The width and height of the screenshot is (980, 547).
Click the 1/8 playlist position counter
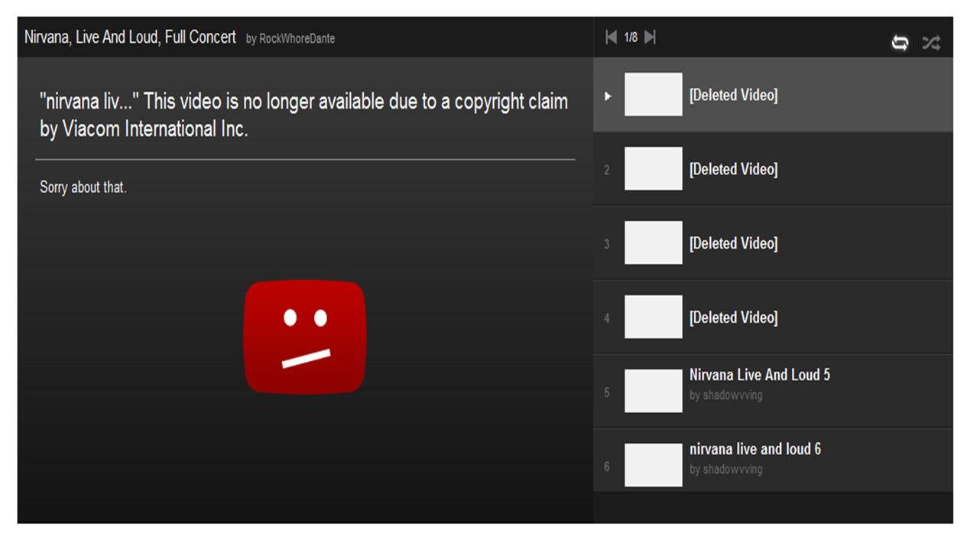pos(631,37)
